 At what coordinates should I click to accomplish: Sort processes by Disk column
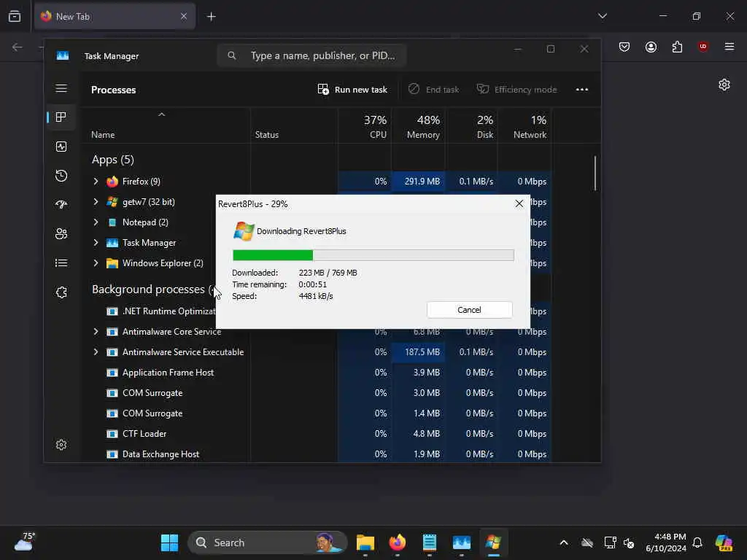tap(472, 126)
